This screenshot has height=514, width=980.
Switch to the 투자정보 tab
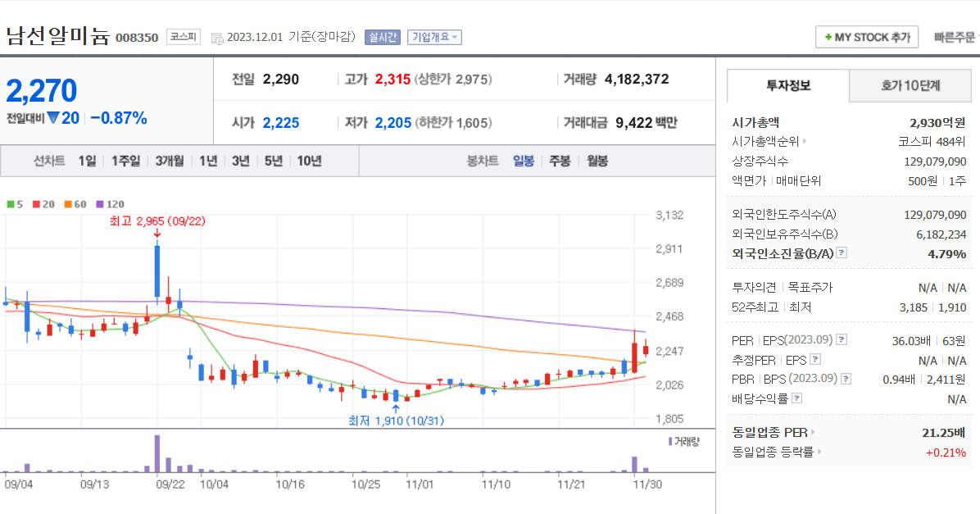pyautogui.click(x=788, y=85)
